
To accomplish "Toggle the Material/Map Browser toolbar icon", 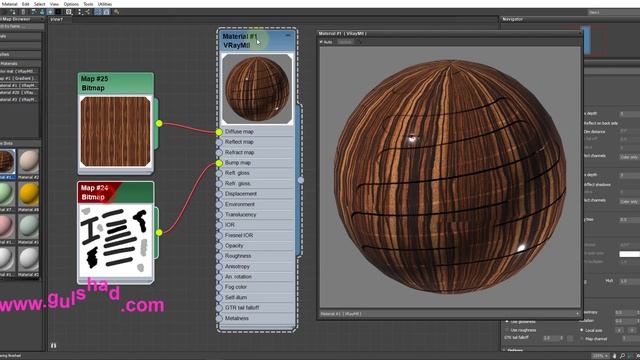I will click(x=98, y=12).
